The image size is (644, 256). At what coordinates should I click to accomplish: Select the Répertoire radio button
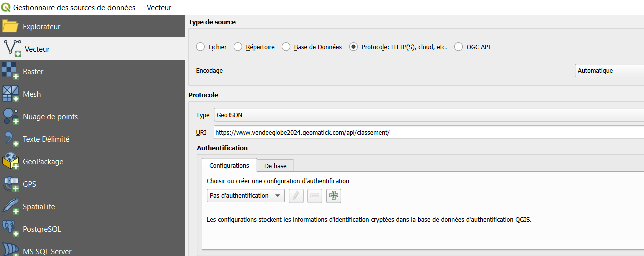click(238, 47)
